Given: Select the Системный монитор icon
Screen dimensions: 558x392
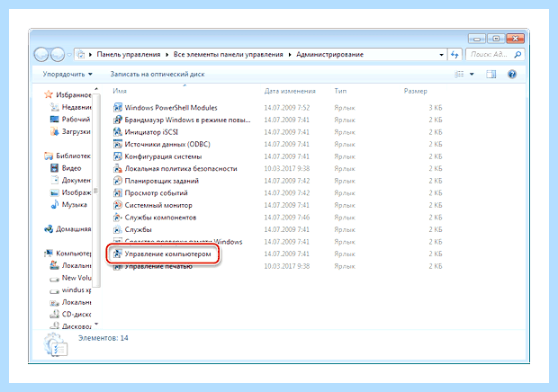Looking at the screenshot, I should pos(117,205).
